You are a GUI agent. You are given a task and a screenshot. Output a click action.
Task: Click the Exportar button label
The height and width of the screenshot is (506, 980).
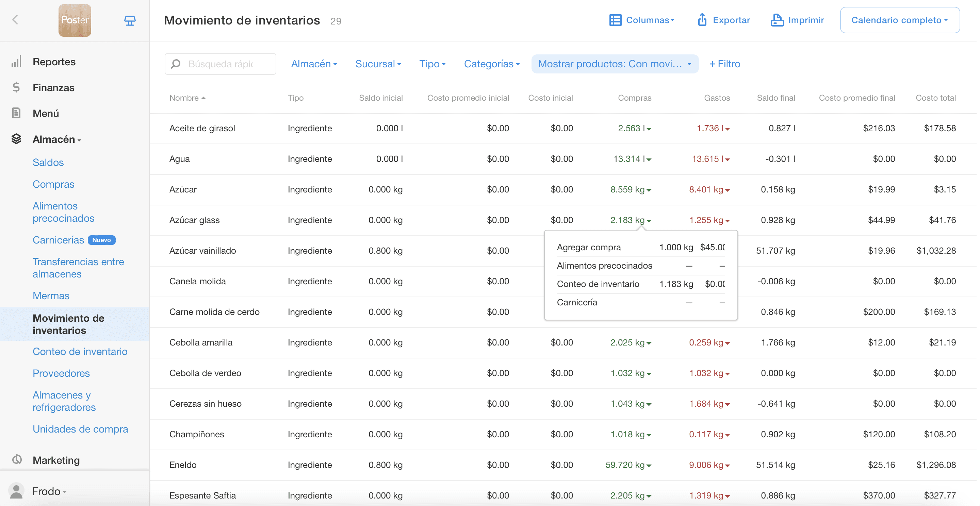[x=731, y=20]
